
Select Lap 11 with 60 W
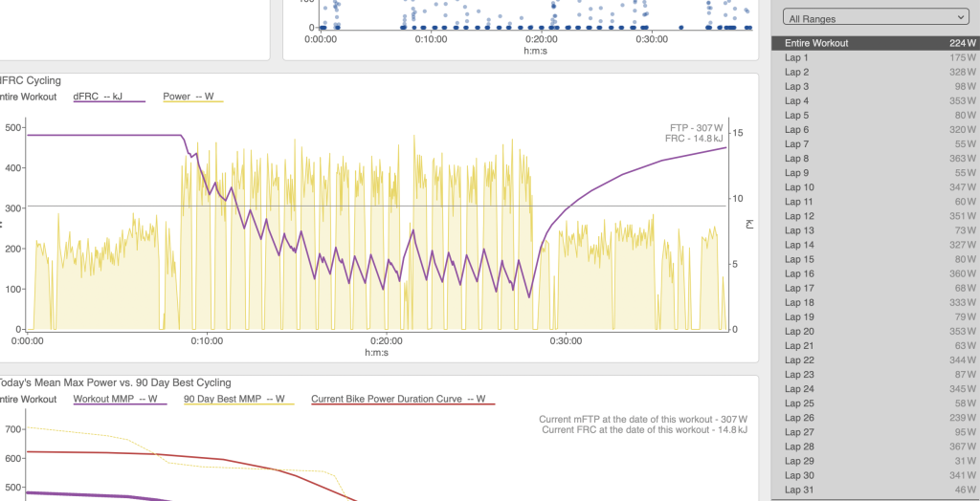(x=875, y=201)
